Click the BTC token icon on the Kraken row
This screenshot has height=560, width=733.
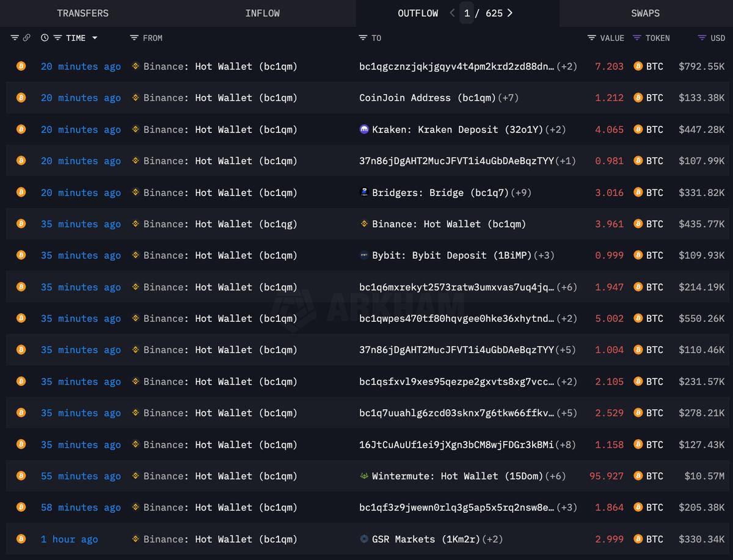(x=638, y=129)
